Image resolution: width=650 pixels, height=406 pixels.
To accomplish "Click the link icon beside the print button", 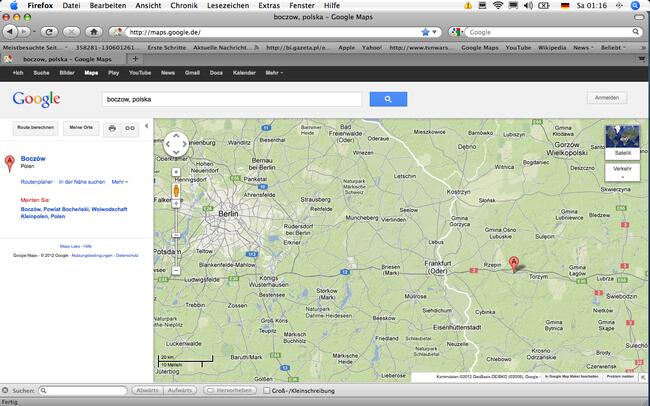I will pyautogui.click(x=129, y=128).
